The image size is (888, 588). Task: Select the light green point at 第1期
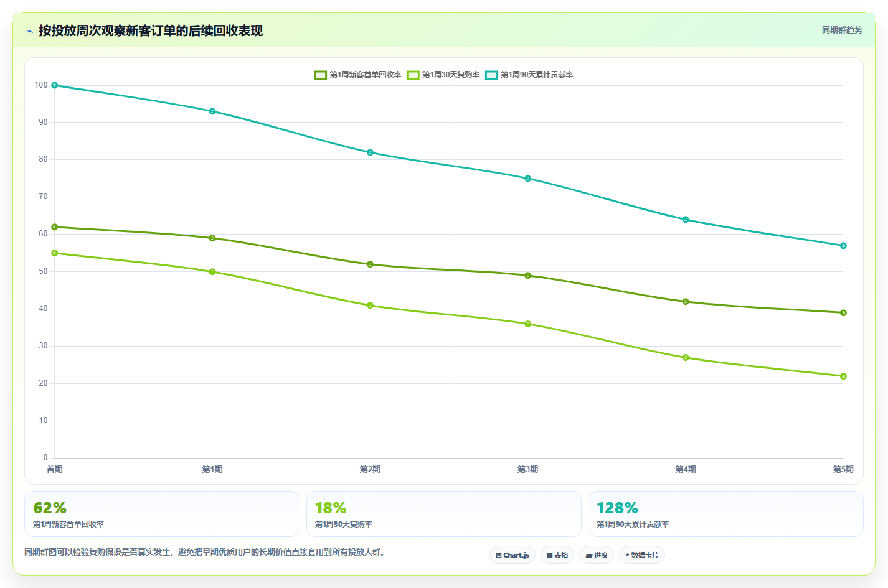[x=212, y=272]
